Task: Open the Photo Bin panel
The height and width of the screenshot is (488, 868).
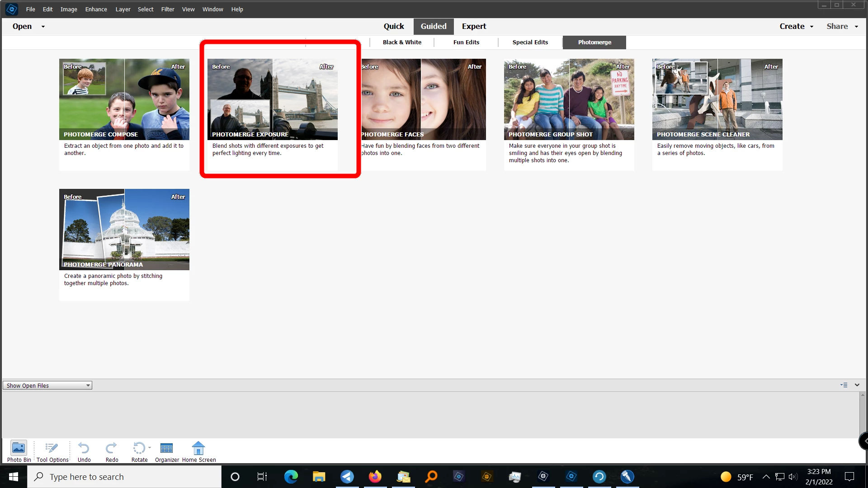Action: pos(19,451)
